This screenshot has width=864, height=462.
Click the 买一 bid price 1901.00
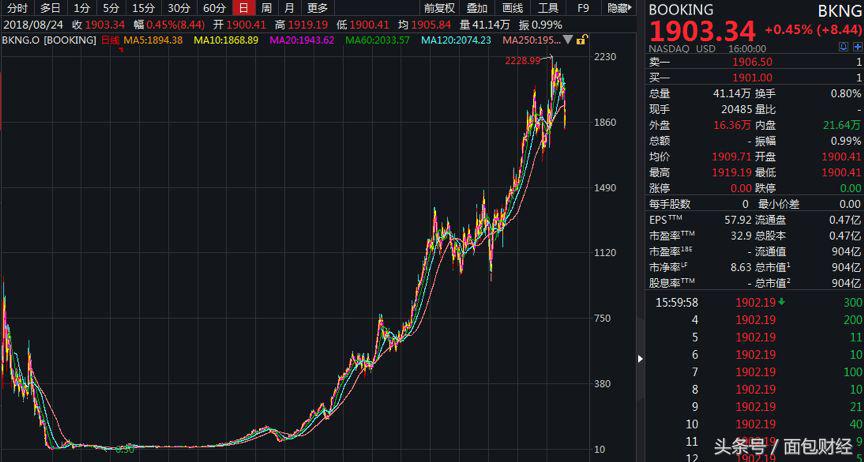click(x=752, y=78)
